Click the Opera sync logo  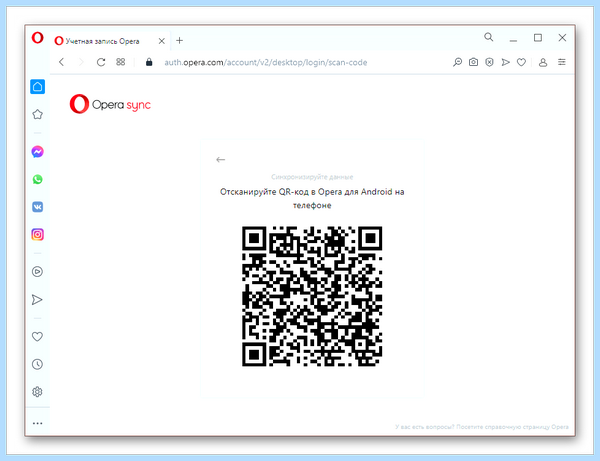point(110,104)
